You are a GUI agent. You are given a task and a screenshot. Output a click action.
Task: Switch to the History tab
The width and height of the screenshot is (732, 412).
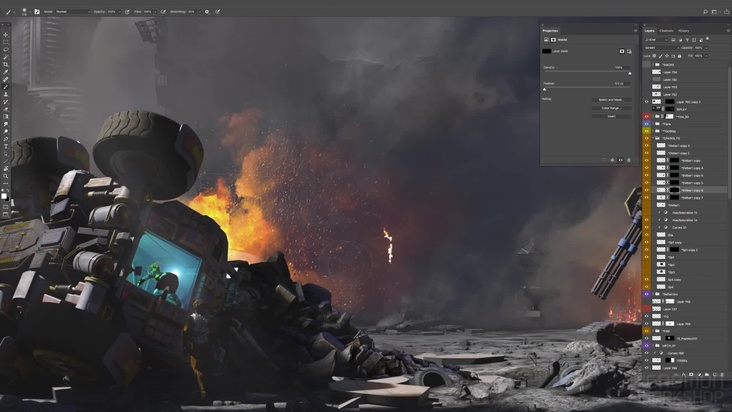(683, 31)
